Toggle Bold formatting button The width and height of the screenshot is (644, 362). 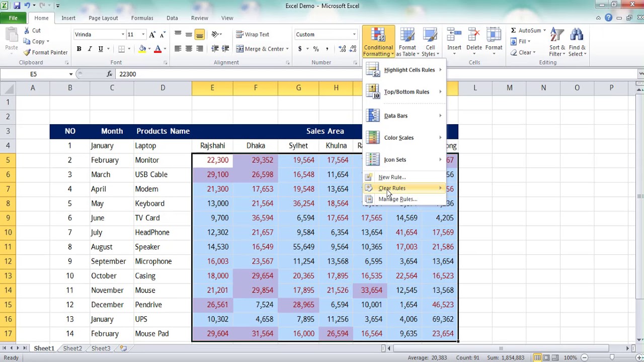[x=79, y=49]
